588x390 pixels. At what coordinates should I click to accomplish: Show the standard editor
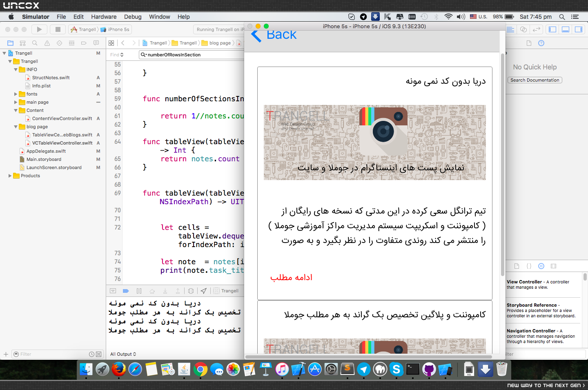click(x=510, y=29)
